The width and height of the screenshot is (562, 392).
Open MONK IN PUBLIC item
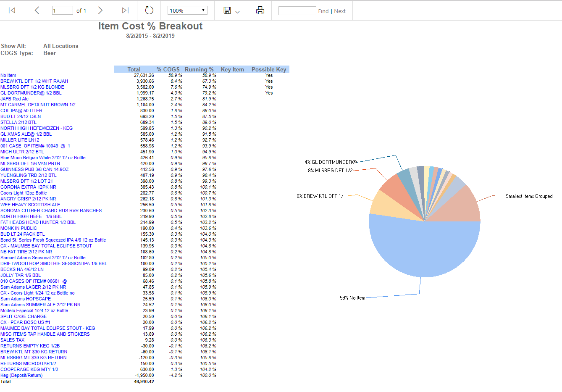pos(19,229)
